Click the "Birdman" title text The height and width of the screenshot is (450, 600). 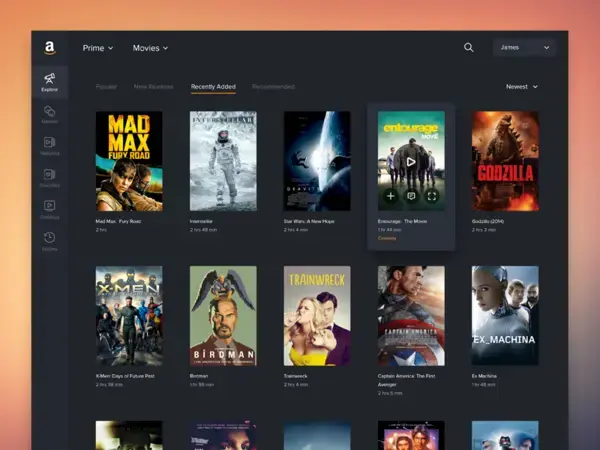[x=199, y=376]
